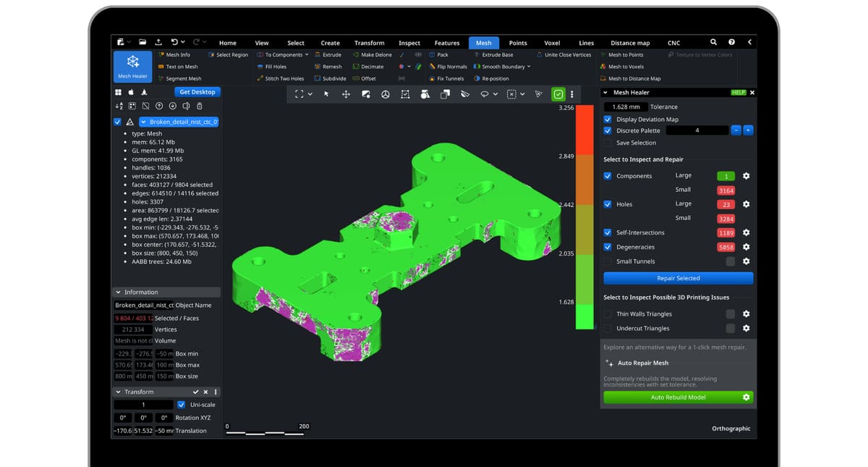Open settings gear for Self-Intersections
Image resolution: width=868 pixels, height=467 pixels.
(x=746, y=232)
